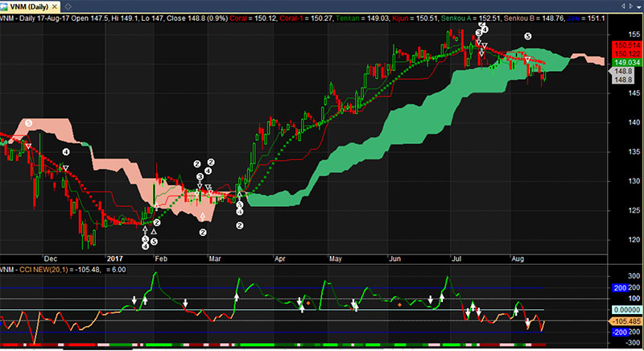The image size is (644, 351).
Task: Click the blue -200 CCI level label
Action: pyautogui.click(x=620, y=332)
